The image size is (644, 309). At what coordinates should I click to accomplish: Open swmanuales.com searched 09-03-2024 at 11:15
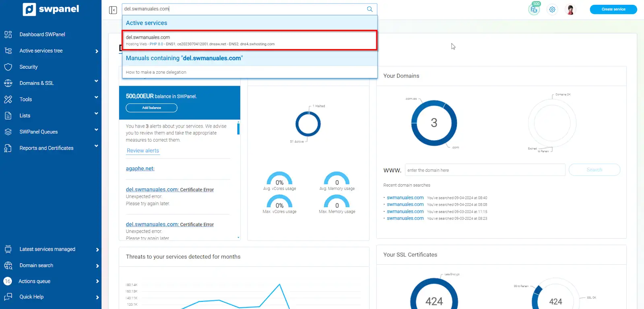(405, 211)
